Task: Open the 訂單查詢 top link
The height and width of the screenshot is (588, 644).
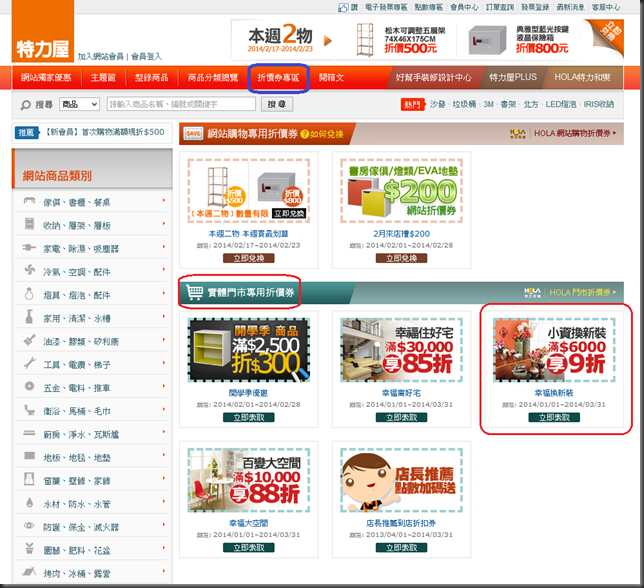Action: click(500, 7)
